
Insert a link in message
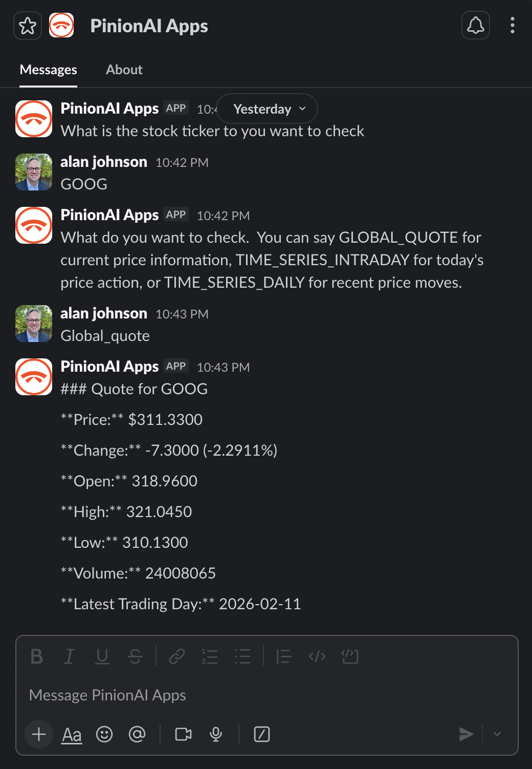point(176,656)
